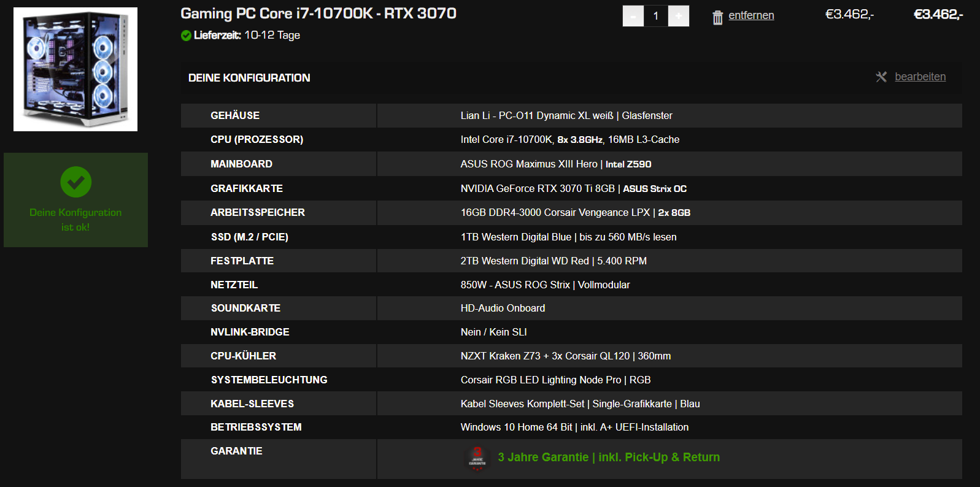Image resolution: width=980 pixels, height=487 pixels.
Task: Select the SSD (M.2 / PCIE) label
Action: (x=250, y=237)
